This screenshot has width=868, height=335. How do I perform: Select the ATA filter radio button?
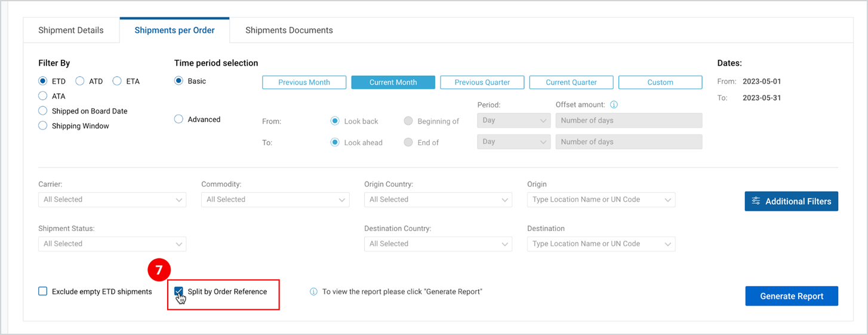pos(42,96)
